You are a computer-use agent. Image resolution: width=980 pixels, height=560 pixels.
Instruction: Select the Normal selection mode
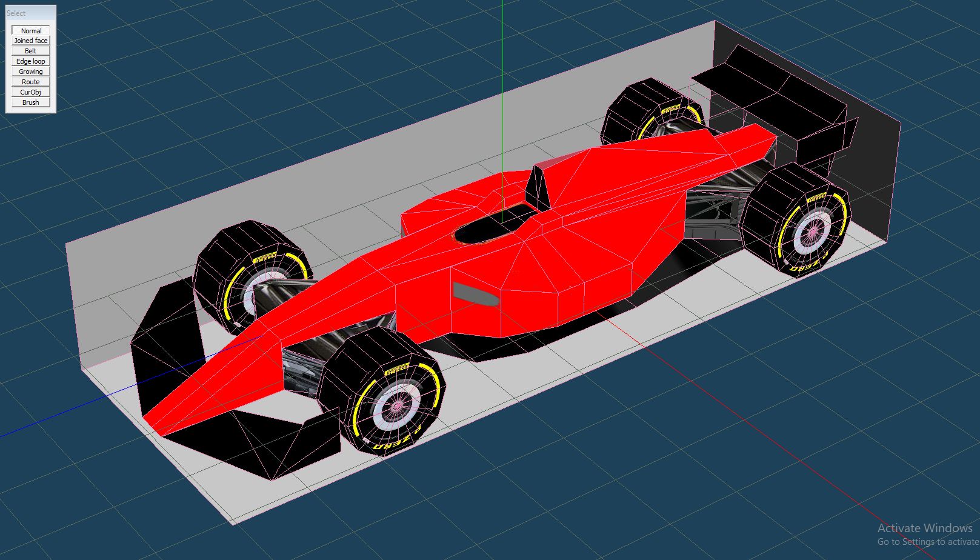pos(31,30)
